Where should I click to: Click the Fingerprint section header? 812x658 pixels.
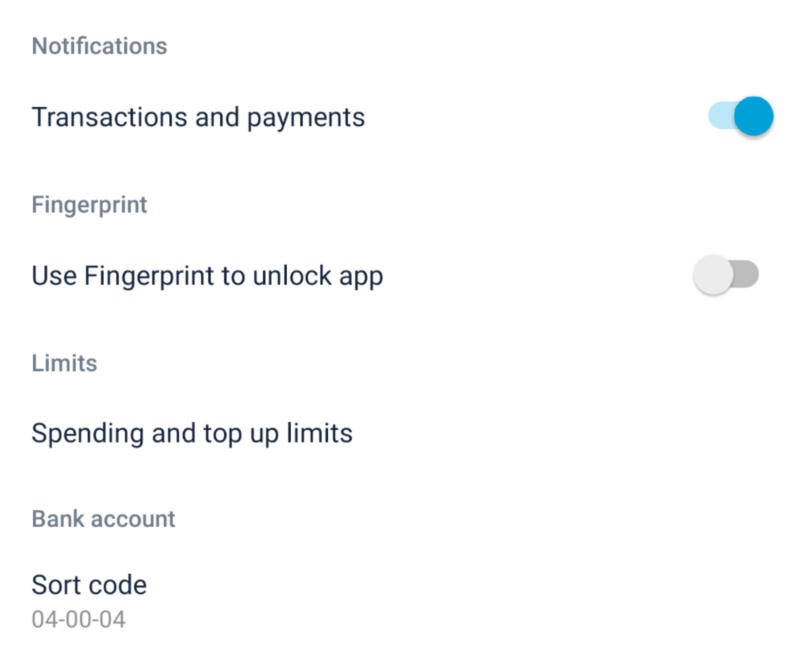89,205
